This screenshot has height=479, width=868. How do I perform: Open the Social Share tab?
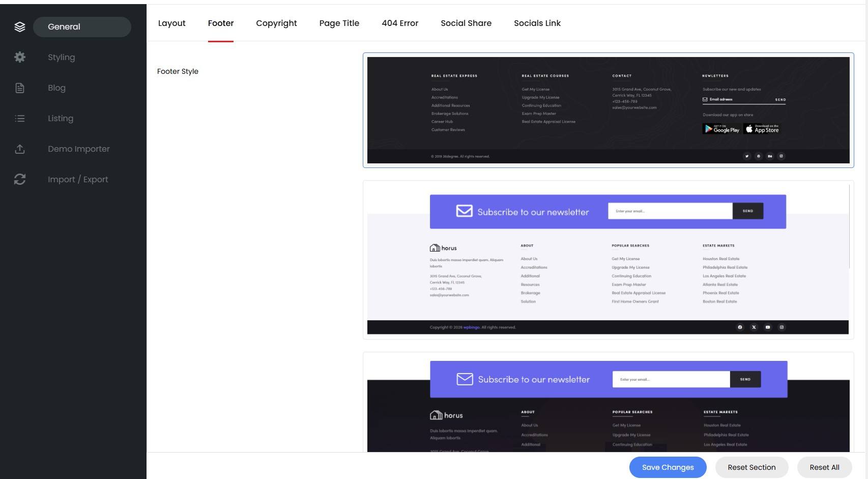pyautogui.click(x=466, y=23)
